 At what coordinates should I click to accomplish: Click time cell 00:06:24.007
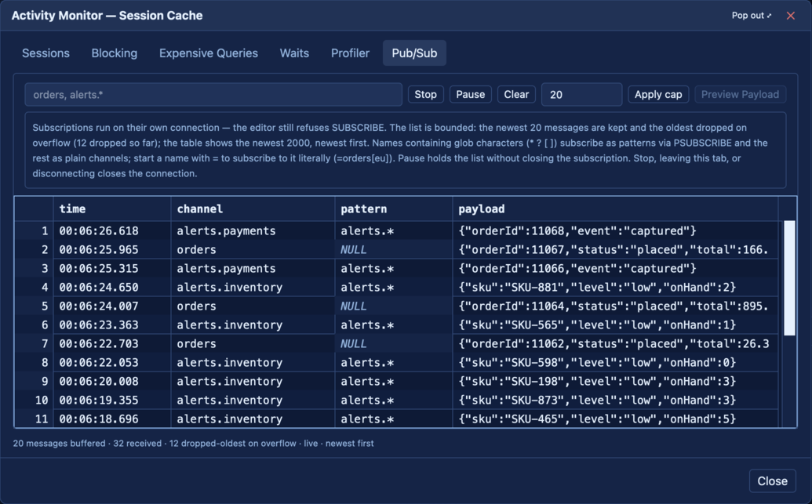click(x=112, y=306)
